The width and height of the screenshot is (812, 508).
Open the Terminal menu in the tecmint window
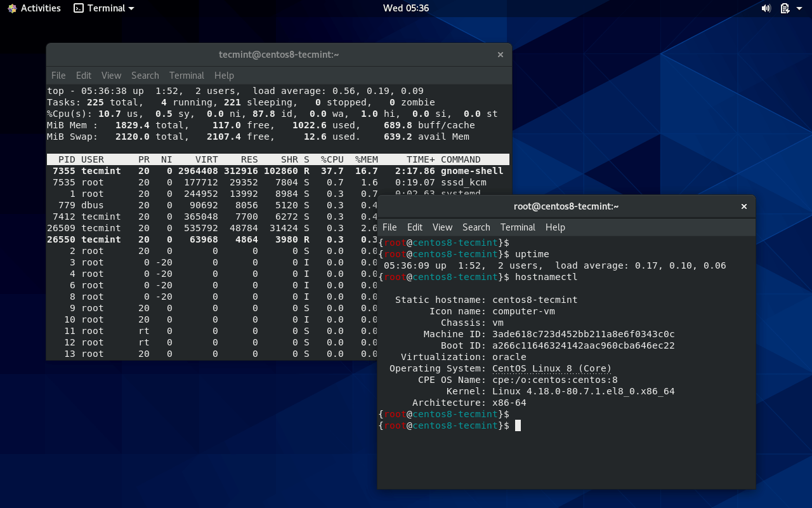tap(186, 75)
